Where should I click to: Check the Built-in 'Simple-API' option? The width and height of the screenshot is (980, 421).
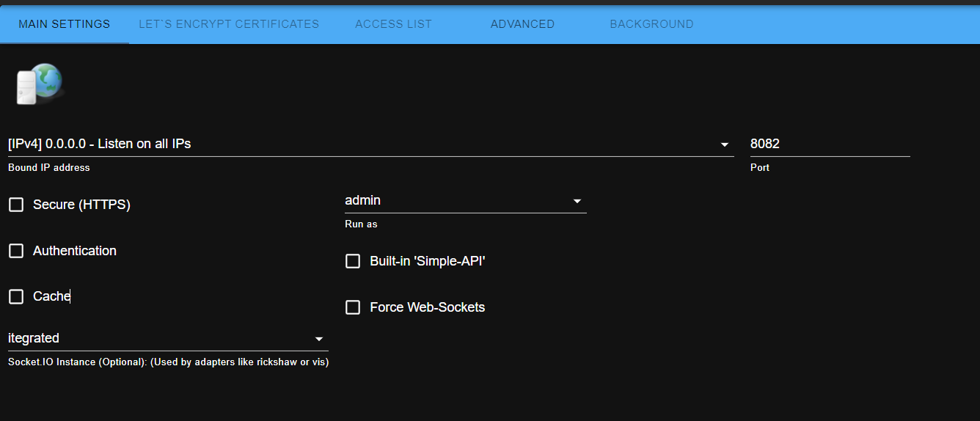click(x=353, y=261)
